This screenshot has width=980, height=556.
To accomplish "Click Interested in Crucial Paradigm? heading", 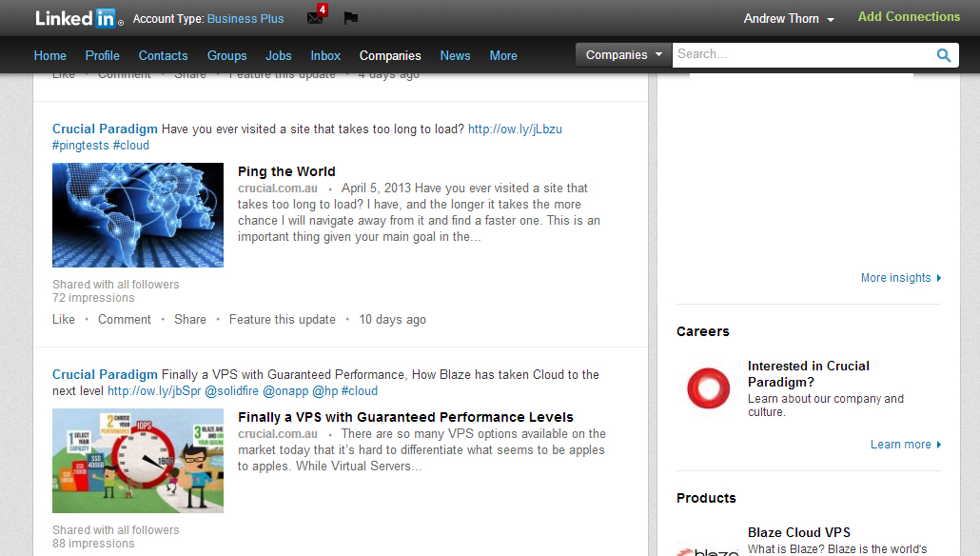I will [808, 374].
